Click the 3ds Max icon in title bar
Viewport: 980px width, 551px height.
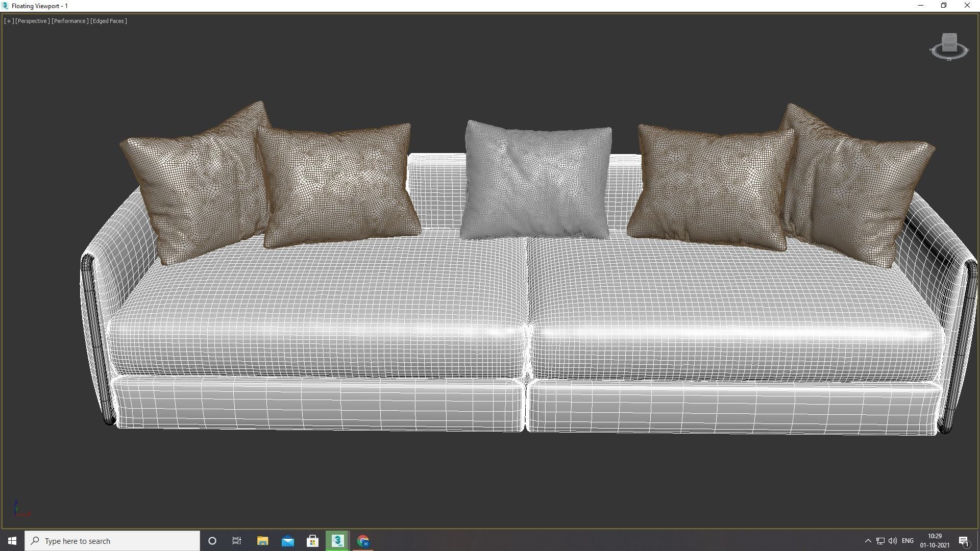click(x=5, y=6)
